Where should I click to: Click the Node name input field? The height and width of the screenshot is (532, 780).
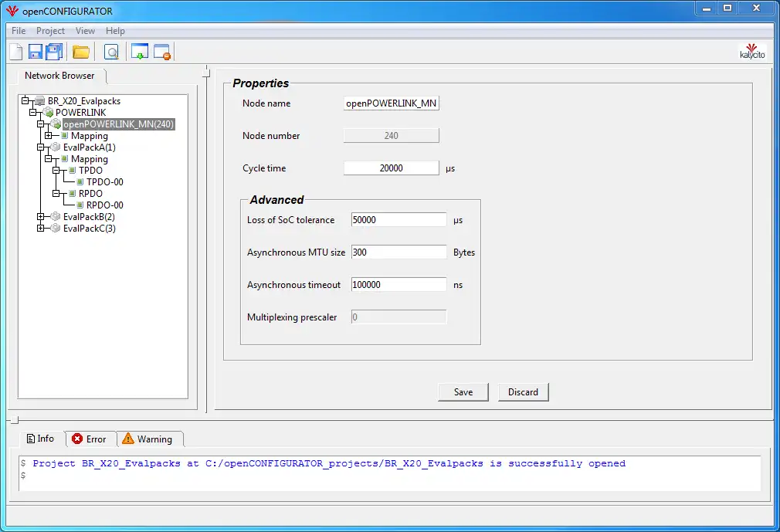tap(391, 103)
